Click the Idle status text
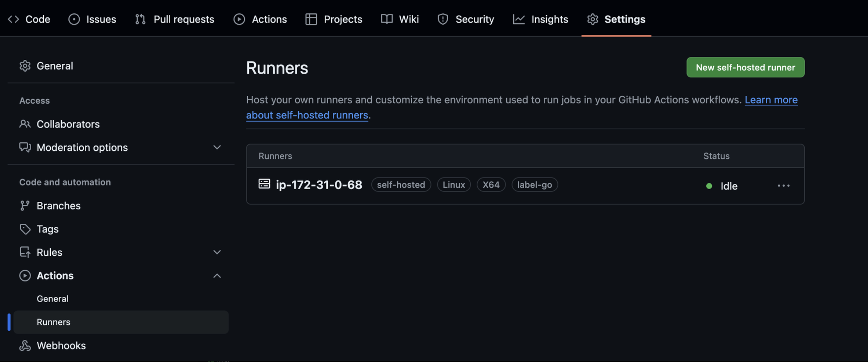Viewport: 868px width, 362px height. [x=729, y=186]
